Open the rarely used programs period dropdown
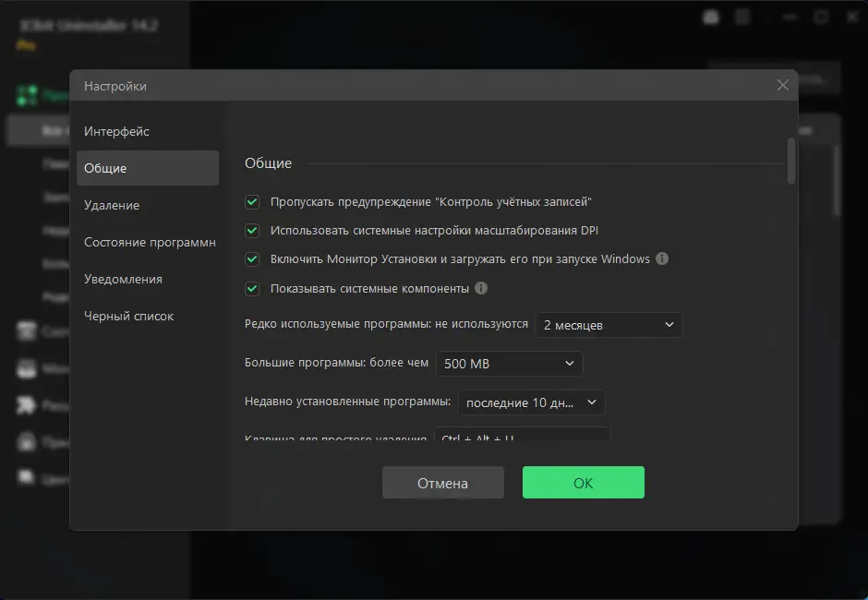 click(609, 324)
